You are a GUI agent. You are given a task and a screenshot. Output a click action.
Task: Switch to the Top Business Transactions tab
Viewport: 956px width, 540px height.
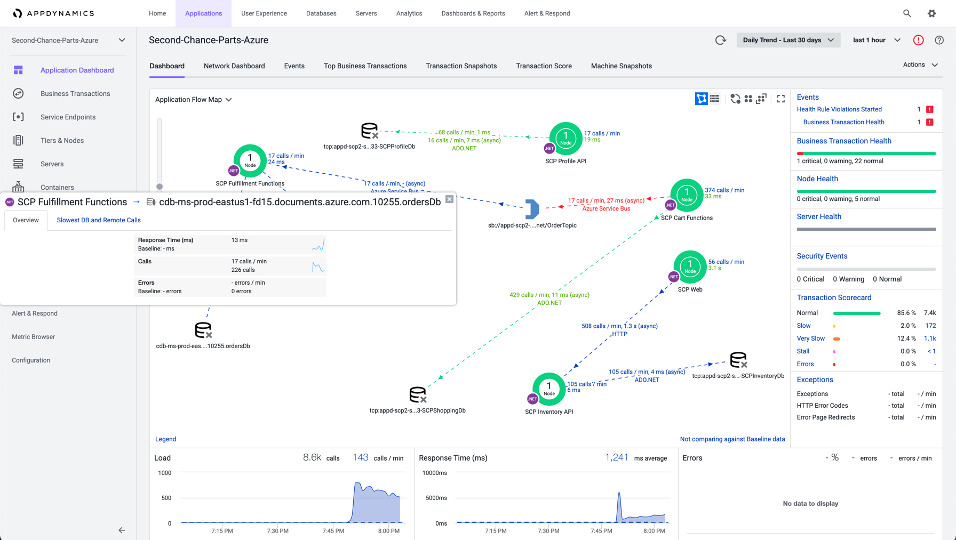[365, 66]
